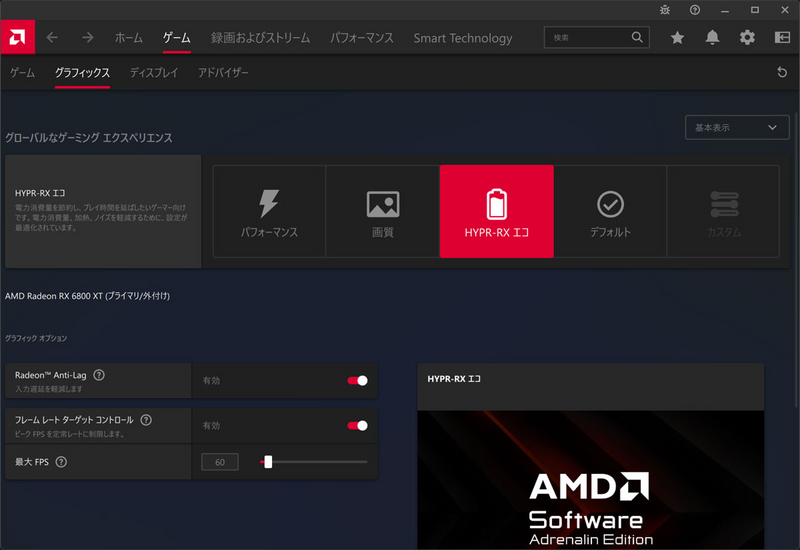Switch to ディスプレイ sub-tab

pyautogui.click(x=154, y=73)
